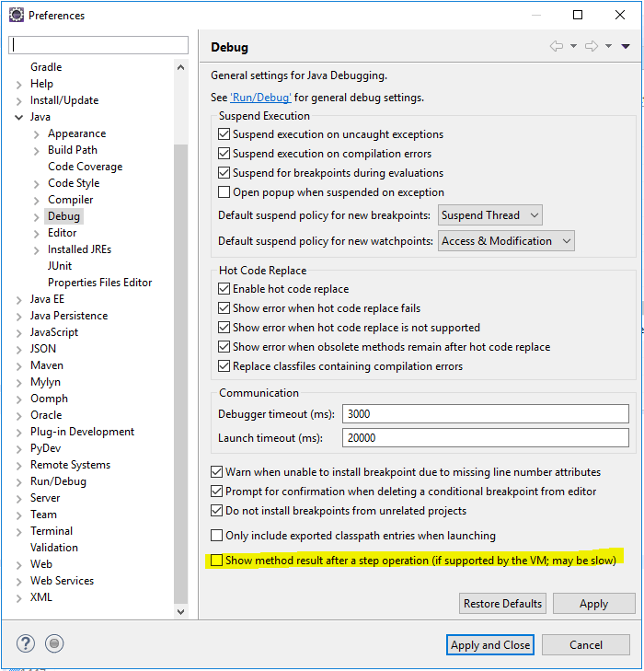The width and height of the screenshot is (644, 671).
Task: Expand the Help tree node
Action: point(18,85)
